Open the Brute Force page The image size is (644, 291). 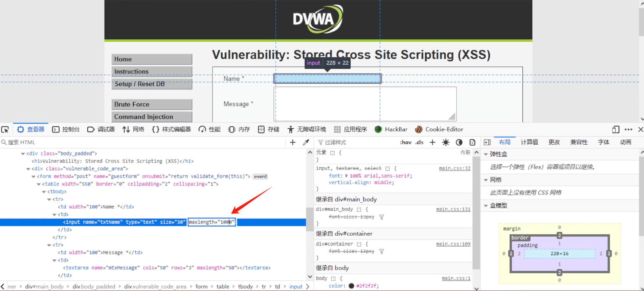[x=152, y=104]
